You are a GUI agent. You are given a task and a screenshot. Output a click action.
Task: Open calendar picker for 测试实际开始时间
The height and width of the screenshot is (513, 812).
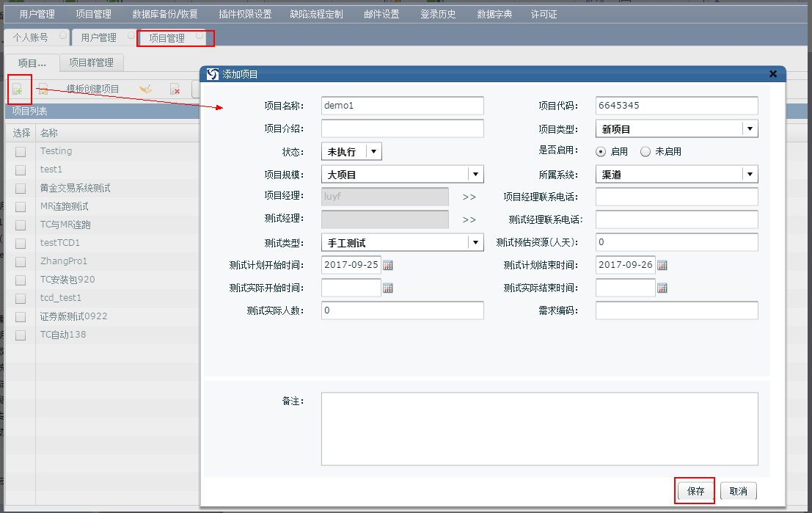pyautogui.click(x=389, y=288)
